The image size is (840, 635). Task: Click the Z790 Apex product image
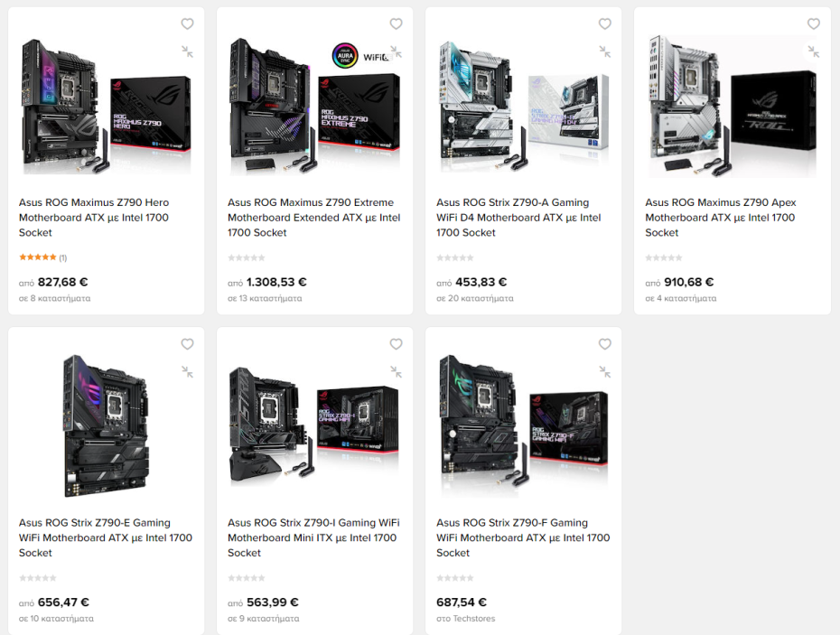click(x=733, y=106)
